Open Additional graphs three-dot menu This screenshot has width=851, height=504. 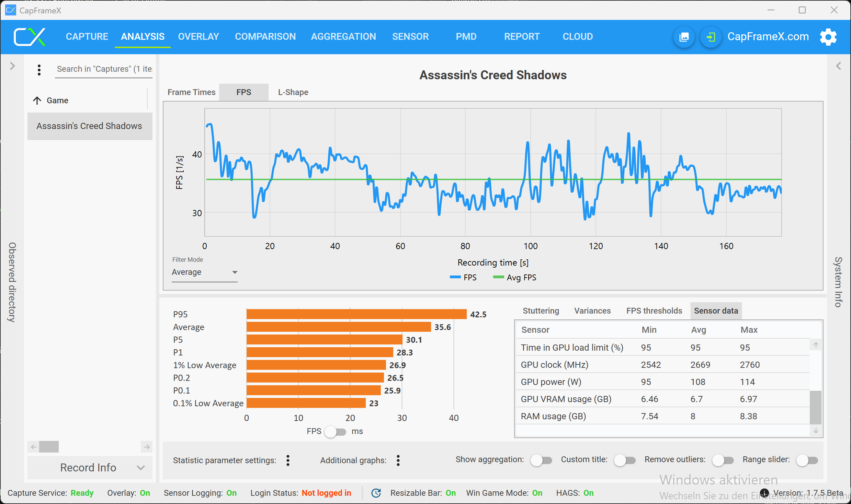(398, 460)
